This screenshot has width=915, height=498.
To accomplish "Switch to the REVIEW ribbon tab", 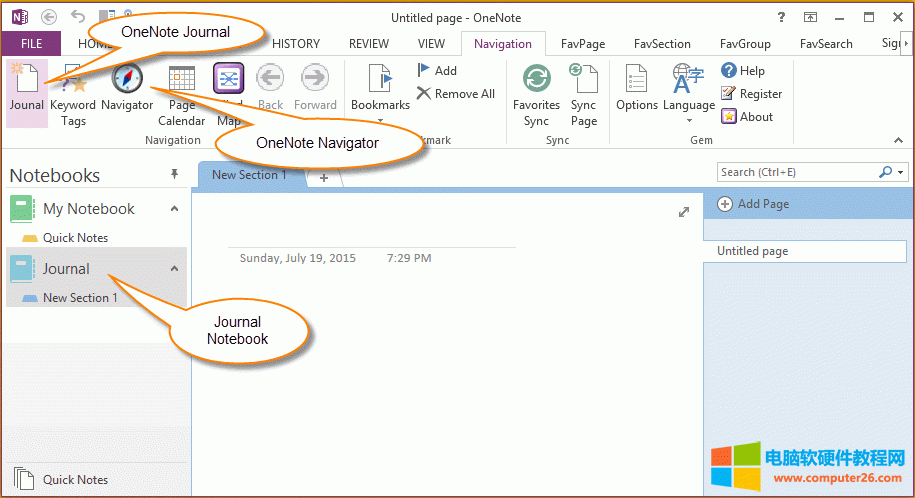I will tap(369, 44).
